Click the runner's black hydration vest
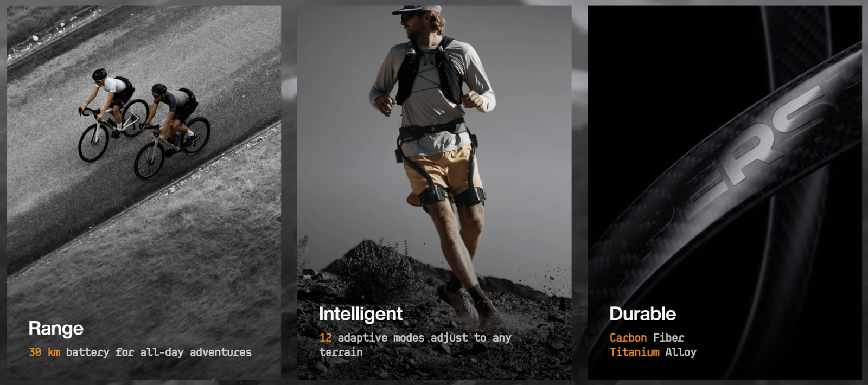The image size is (868, 385). tap(429, 70)
